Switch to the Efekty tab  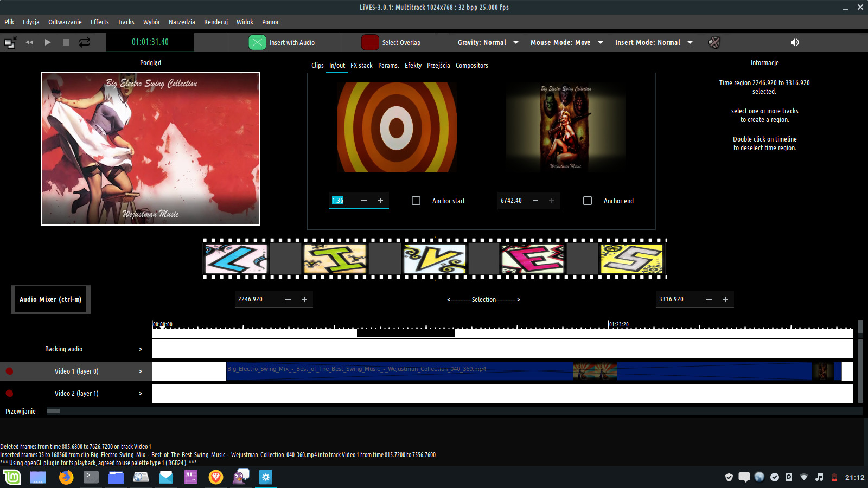click(x=413, y=66)
